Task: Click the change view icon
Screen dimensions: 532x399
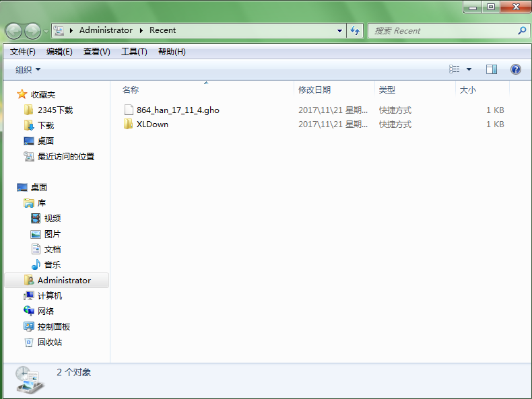Action: point(455,69)
